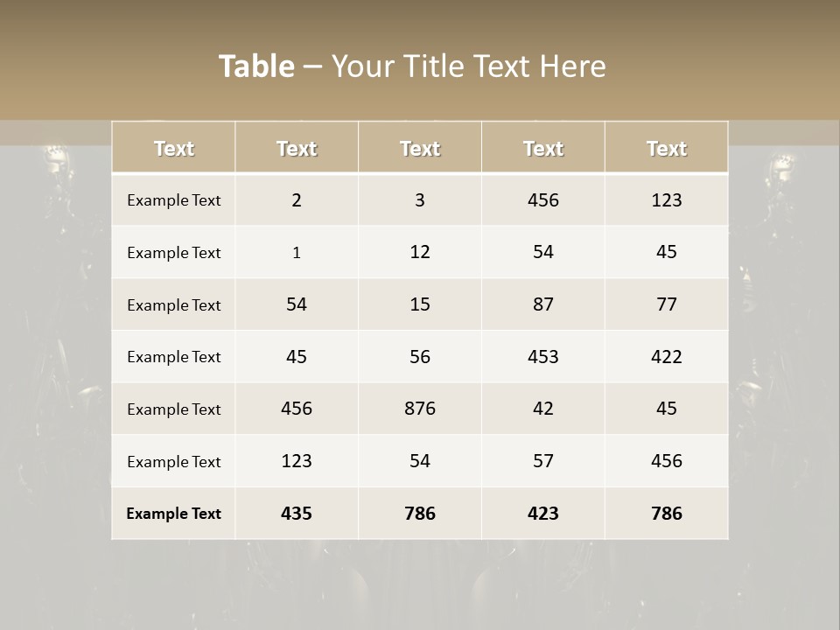Click the middle 'Text' column header
This screenshot has width=840, height=630.
pyautogui.click(x=420, y=147)
